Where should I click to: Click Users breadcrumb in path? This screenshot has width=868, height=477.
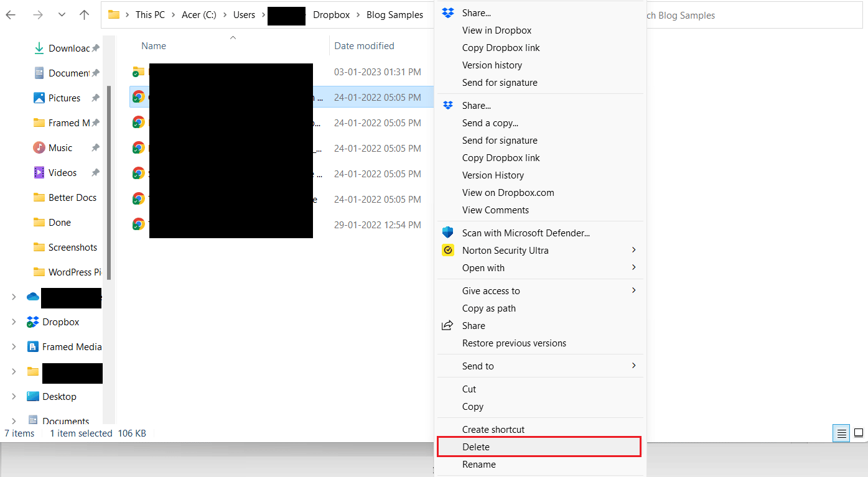(x=244, y=15)
